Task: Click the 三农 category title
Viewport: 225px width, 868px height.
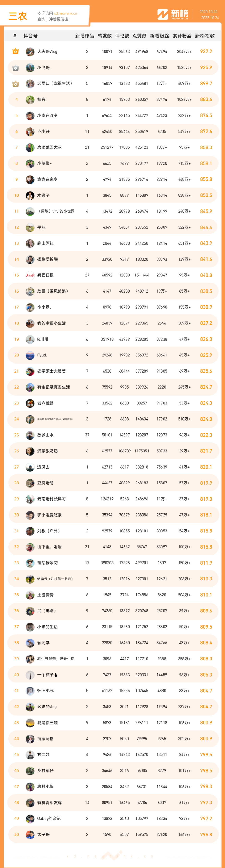Action: [x=17, y=16]
